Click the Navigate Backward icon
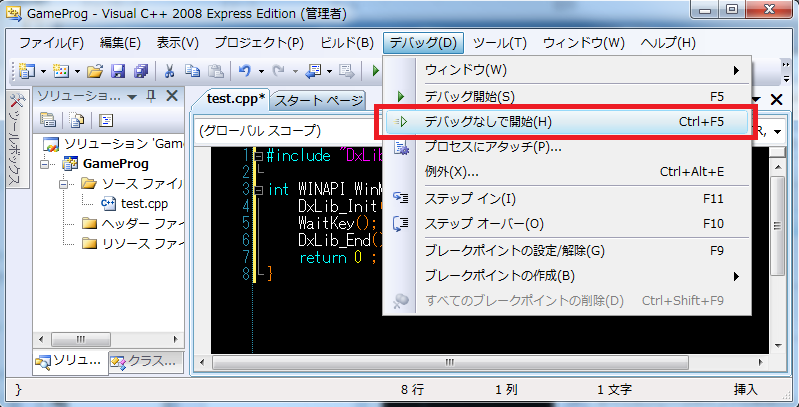The width and height of the screenshot is (799, 407). pos(312,71)
